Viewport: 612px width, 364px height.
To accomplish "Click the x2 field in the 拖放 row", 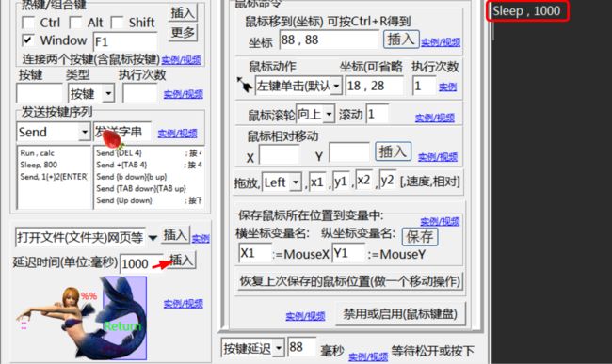I will (364, 180).
